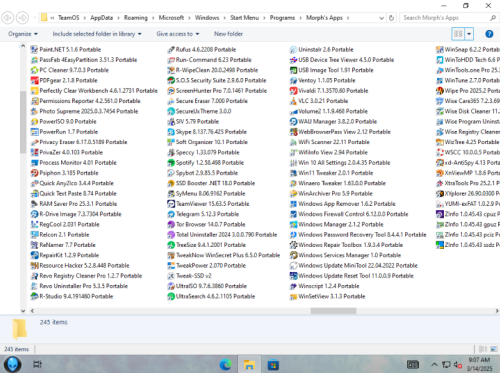Select the Tor Browser 14.0.7 Portable icon

coord(171,224)
